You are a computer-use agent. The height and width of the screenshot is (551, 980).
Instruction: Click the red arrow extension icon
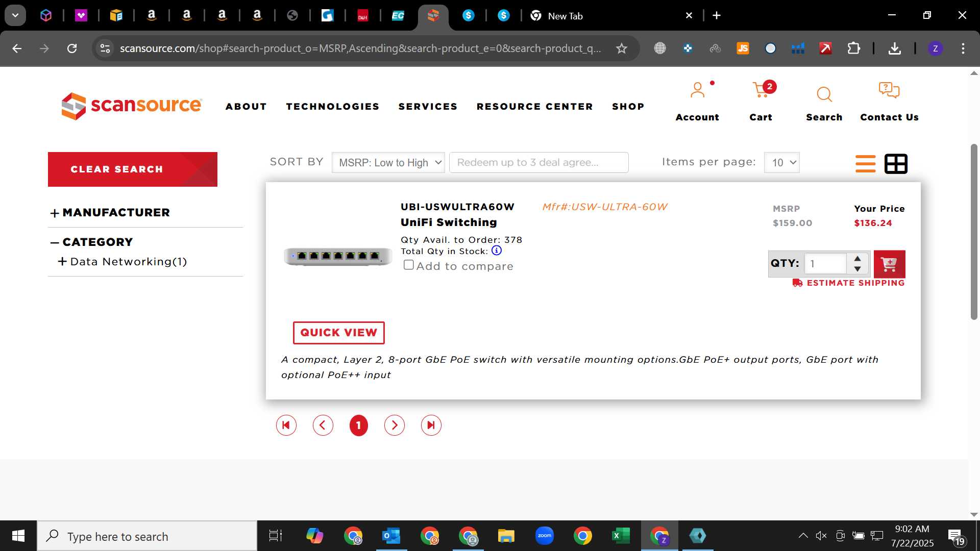point(825,48)
